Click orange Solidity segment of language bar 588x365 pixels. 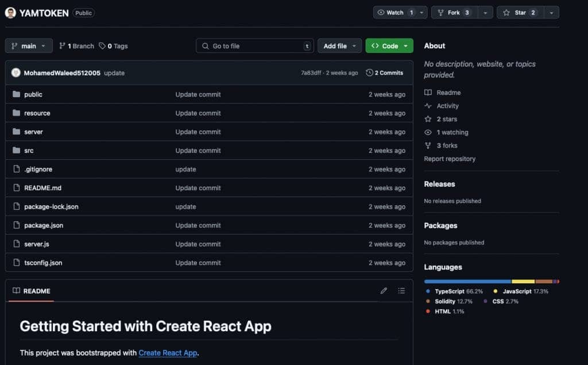pos(544,281)
